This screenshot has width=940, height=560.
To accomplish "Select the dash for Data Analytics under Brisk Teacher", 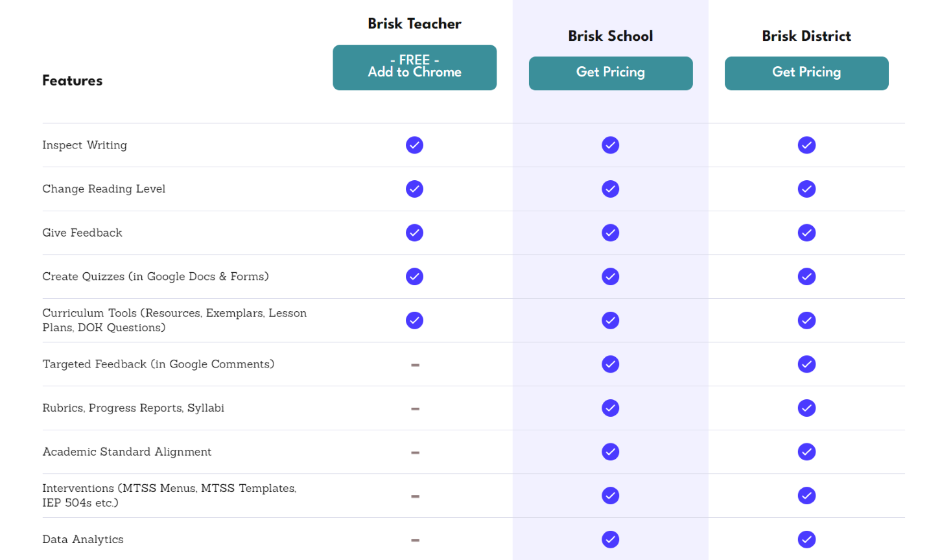I will coord(414,539).
